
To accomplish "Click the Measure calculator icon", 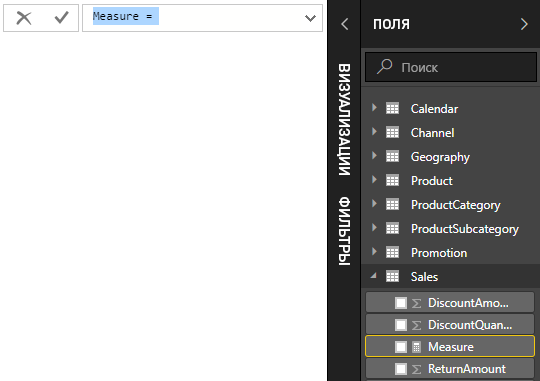I will [416, 347].
